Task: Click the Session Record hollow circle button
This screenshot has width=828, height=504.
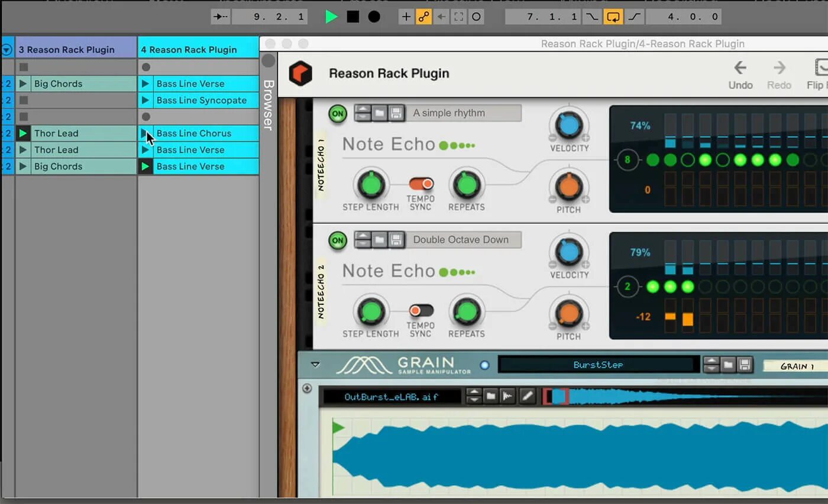Action: (476, 17)
